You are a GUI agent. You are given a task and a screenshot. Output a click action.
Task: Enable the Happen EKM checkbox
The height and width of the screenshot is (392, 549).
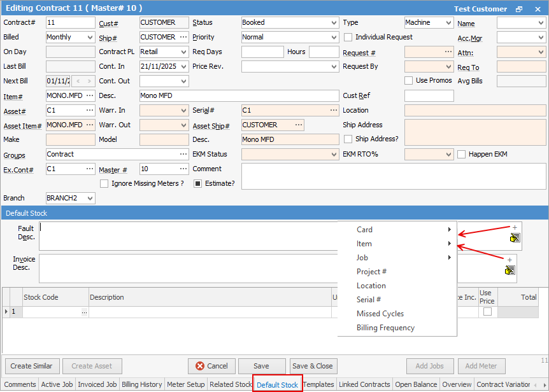pos(462,154)
